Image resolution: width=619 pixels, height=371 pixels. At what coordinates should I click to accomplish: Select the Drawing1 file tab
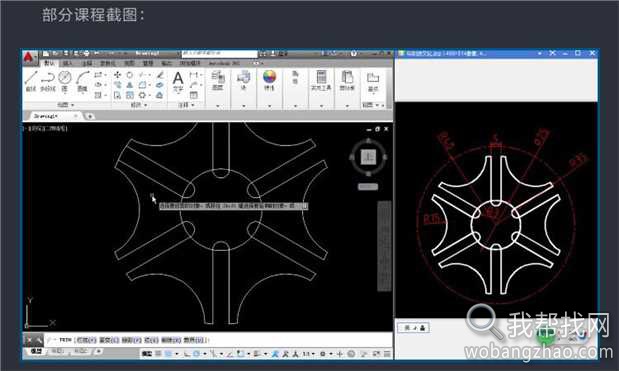46,116
